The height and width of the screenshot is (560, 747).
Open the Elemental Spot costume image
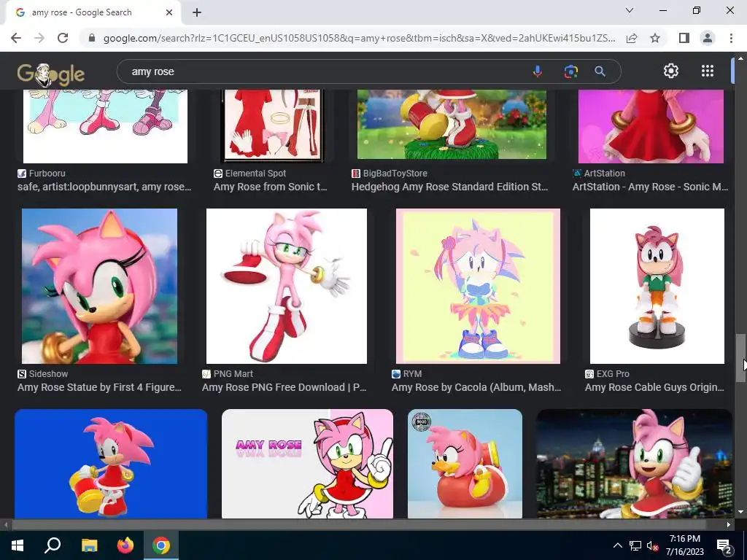tap(274, 126)
